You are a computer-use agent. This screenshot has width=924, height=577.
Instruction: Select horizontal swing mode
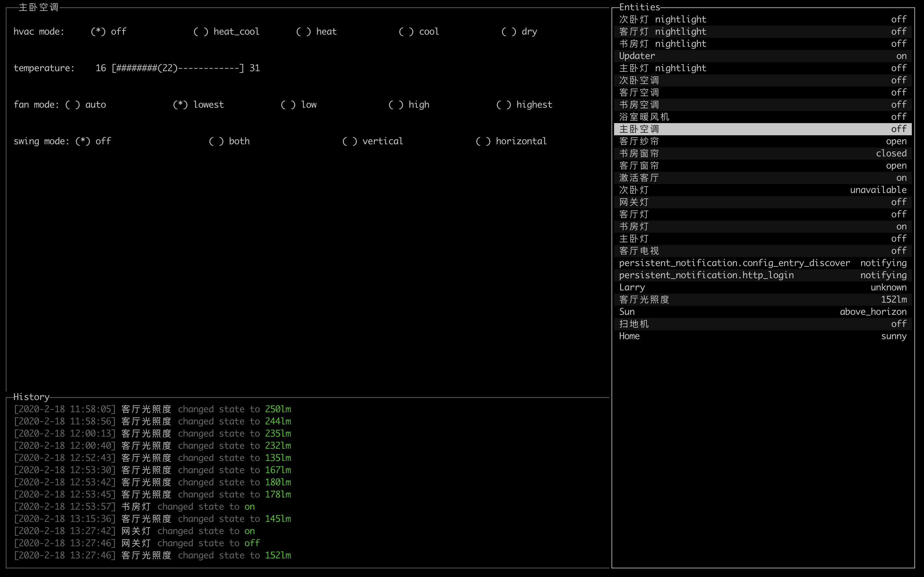click(483, 142)
